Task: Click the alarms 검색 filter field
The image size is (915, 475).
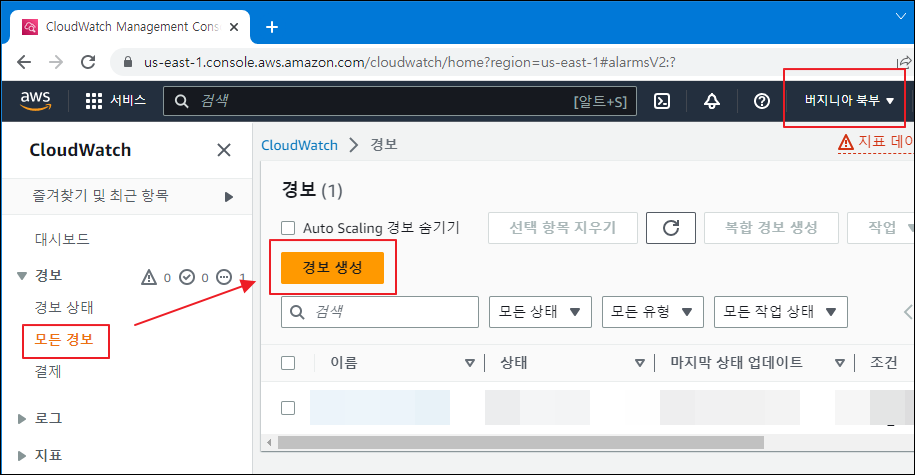Action: (x=379, y=312)
